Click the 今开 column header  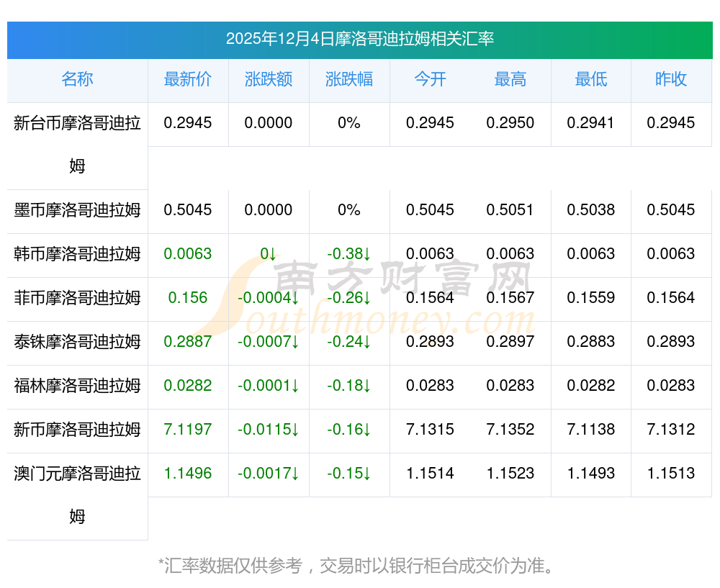(430, 79)
